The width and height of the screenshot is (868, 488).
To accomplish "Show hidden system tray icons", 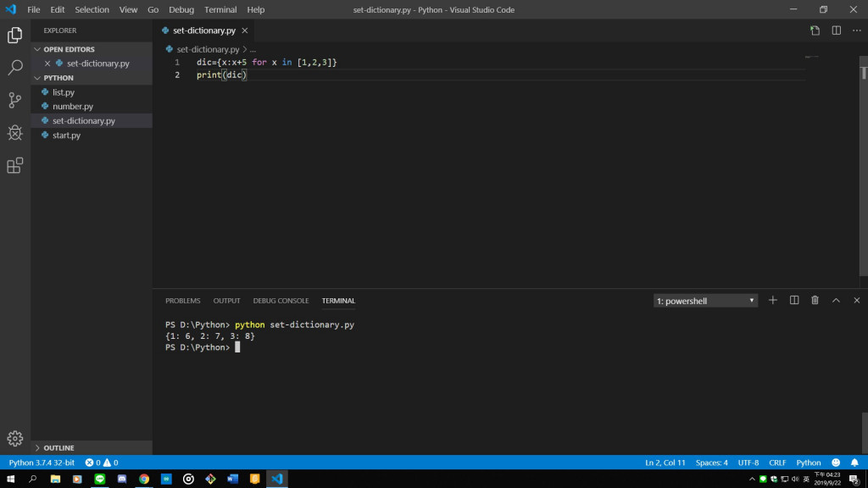I will point(752,480).
